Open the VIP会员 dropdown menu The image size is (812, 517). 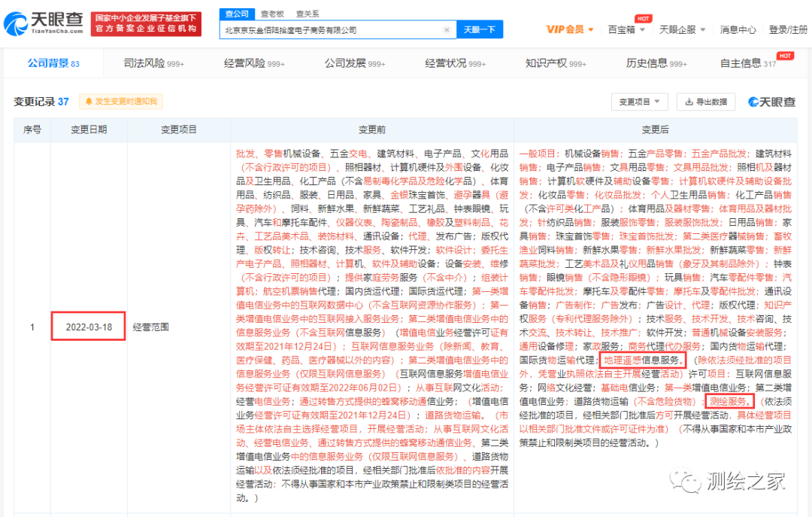569,29
